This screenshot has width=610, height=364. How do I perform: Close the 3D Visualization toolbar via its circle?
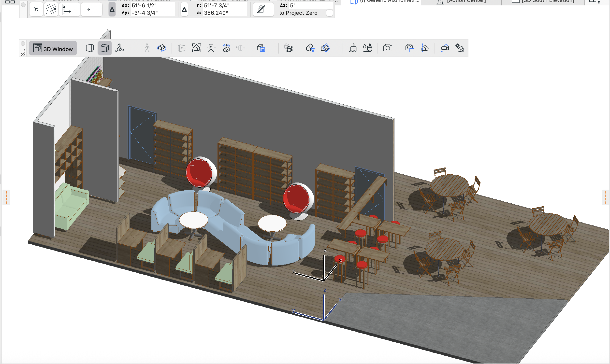[x=23, y=43]
